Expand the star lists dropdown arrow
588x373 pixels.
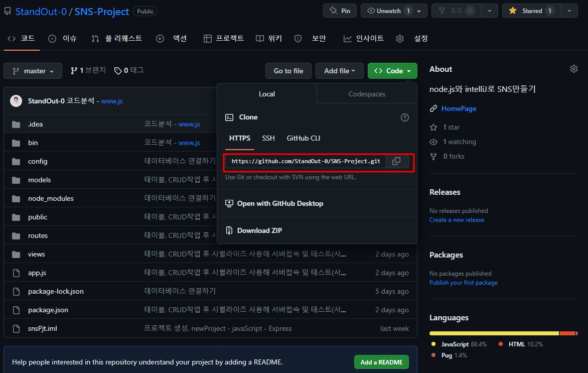pyautogui.click(x=569, y=11)
